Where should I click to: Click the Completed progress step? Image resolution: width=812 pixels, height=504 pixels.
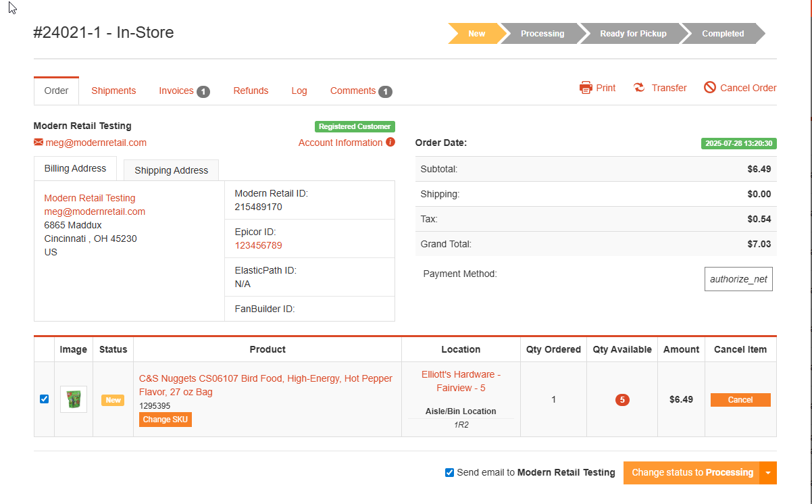[723, 33]
